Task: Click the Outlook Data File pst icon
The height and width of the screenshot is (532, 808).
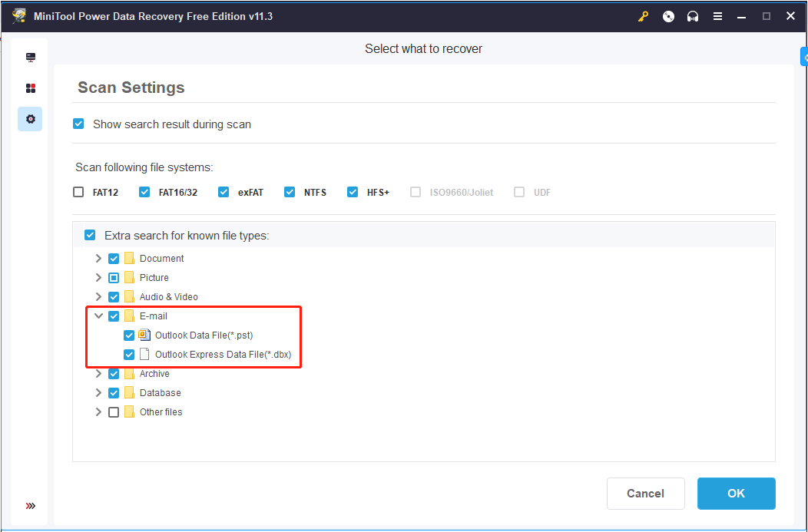Action: [x=144, y=335]
